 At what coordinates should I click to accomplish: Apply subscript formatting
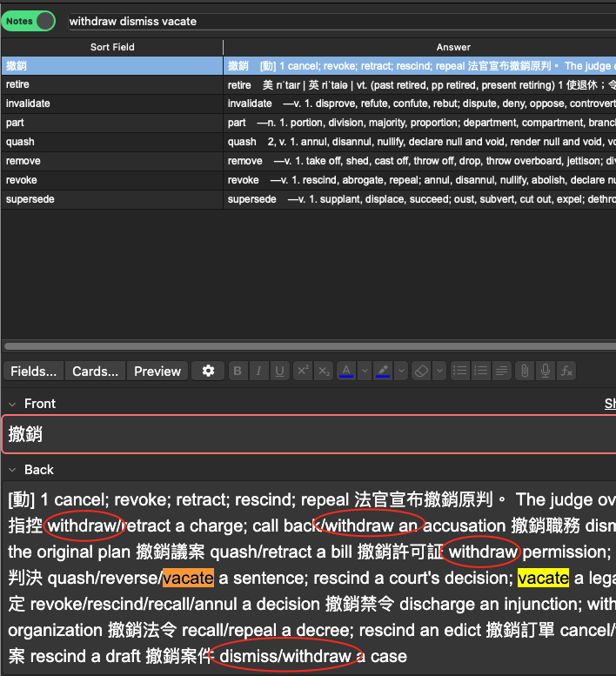(325, 371)
